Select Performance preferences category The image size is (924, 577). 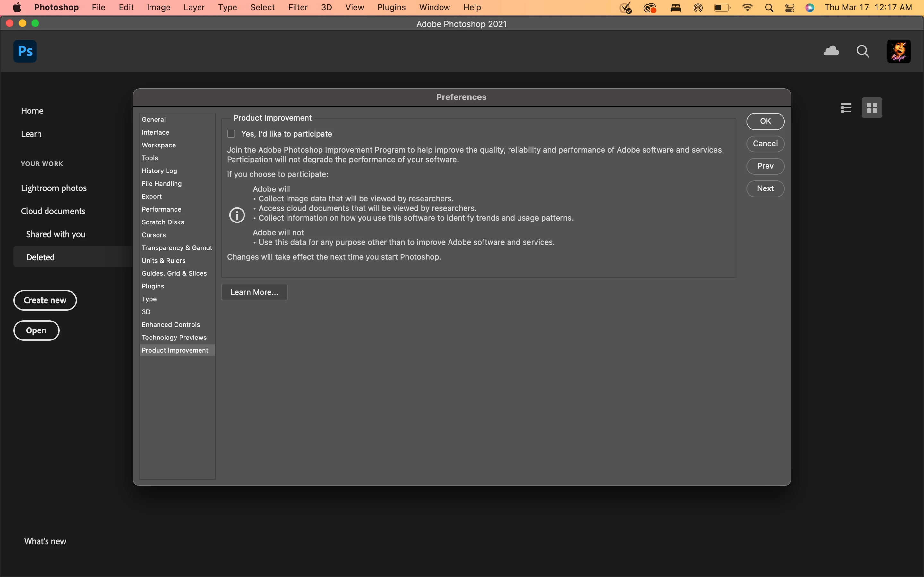click(x=161, y=209)
